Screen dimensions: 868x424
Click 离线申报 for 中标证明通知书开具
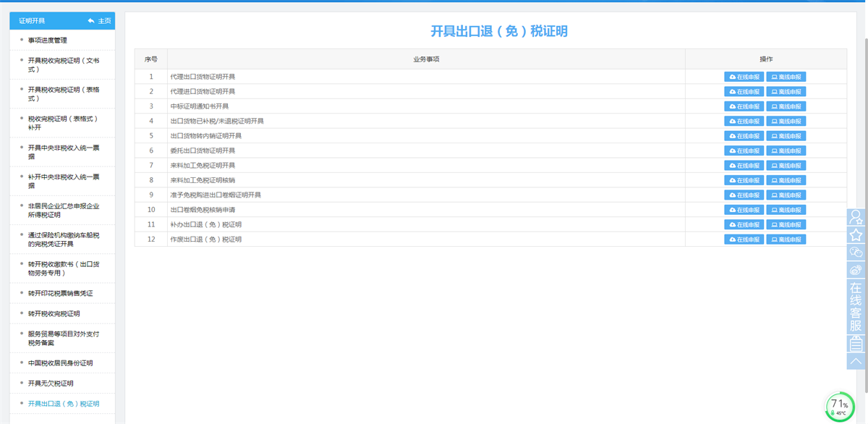coord(786,106)
